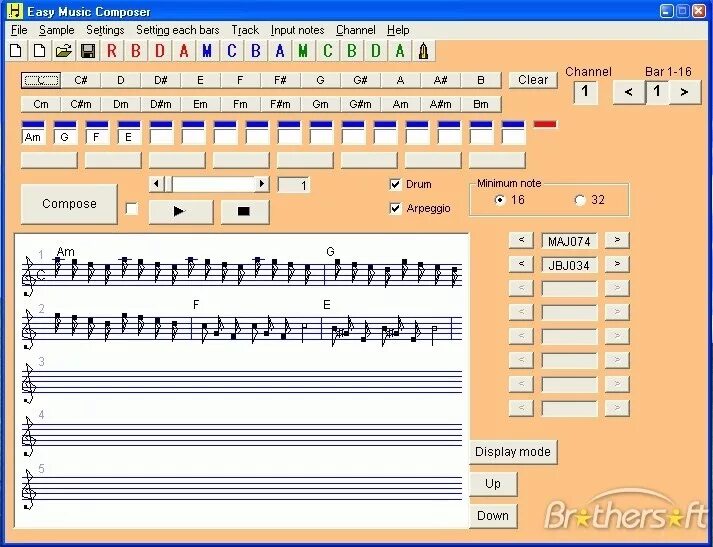Open the Settings menu
The image size is (713, 547).
(105, 30)
